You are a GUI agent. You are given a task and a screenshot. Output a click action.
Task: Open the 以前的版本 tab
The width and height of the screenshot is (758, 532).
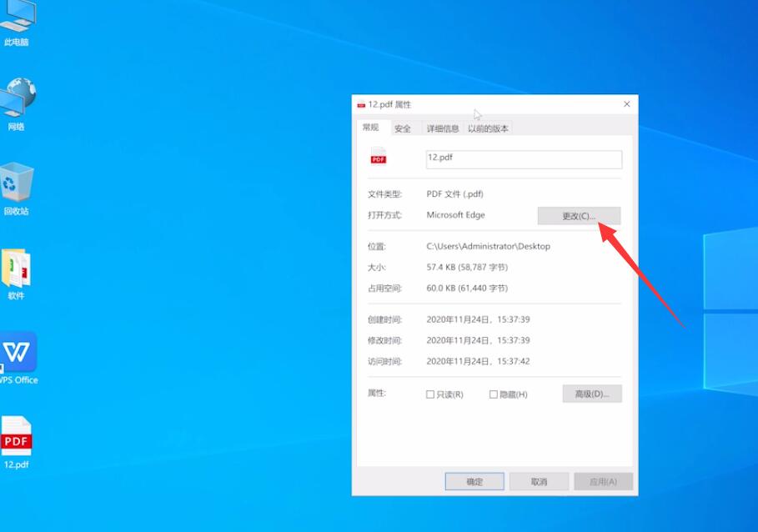click(x=488, y=128)
